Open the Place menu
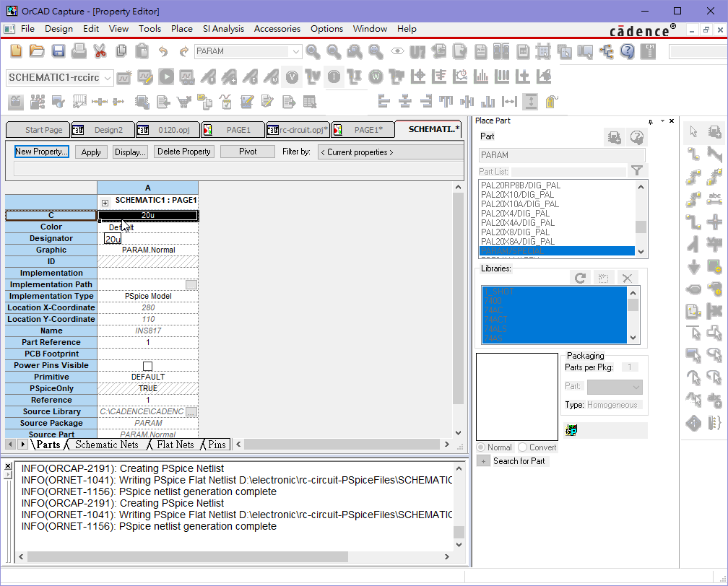Viewport: 728px width, 586px height. (181, 29)
